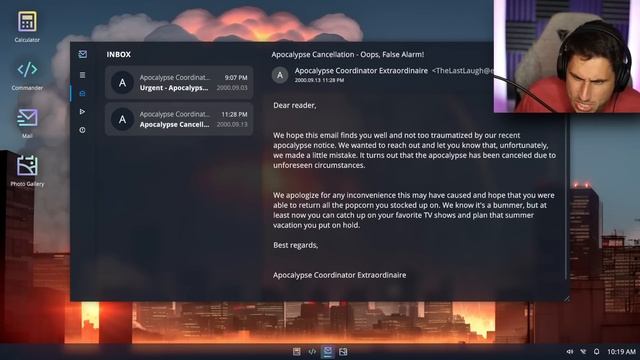Click the 10:19 AM taskbar clock

[x=621, y=352]
